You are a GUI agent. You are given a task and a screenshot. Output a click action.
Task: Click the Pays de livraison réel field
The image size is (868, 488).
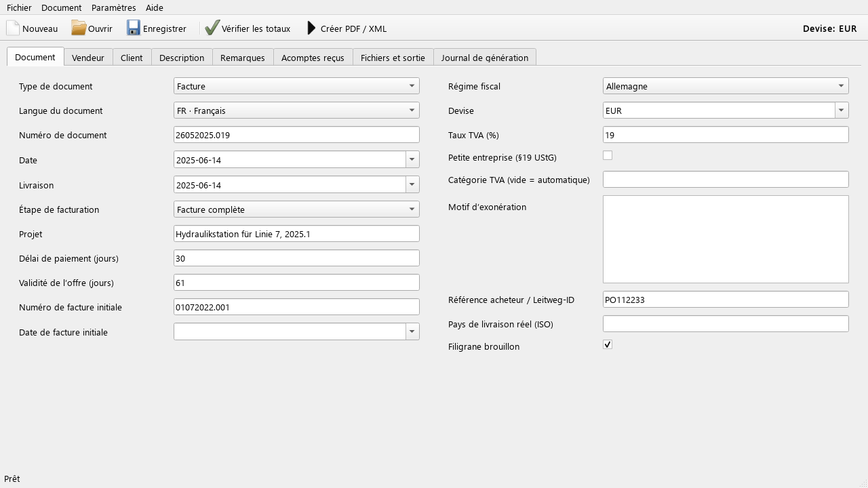pyautogui.click(x=726, y=324)
